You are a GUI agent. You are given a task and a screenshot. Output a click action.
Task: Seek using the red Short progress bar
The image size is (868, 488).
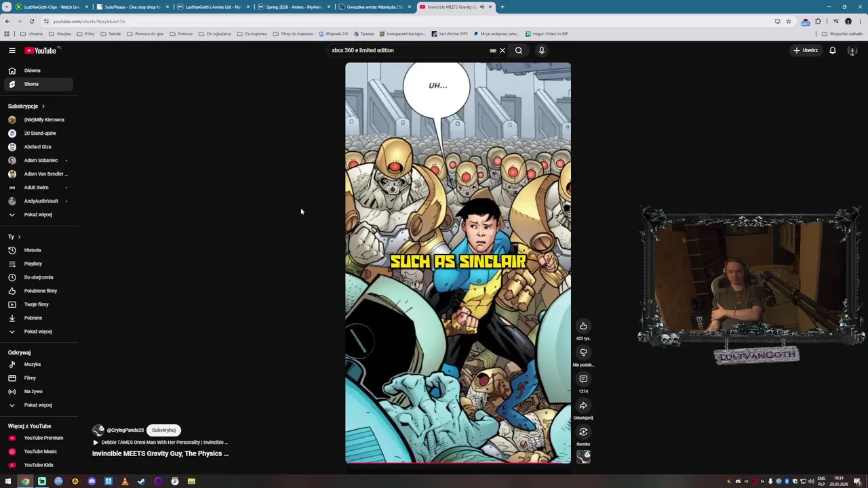point(458,463)
